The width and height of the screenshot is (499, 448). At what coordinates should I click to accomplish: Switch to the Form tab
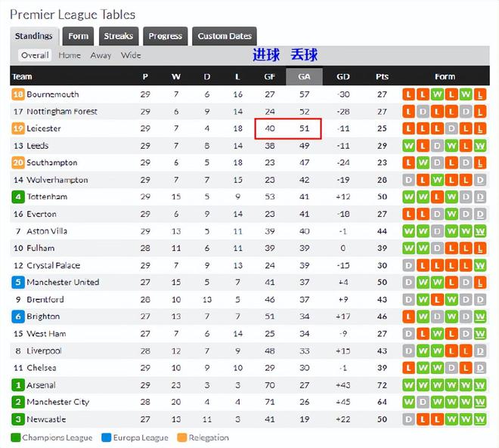78,36
